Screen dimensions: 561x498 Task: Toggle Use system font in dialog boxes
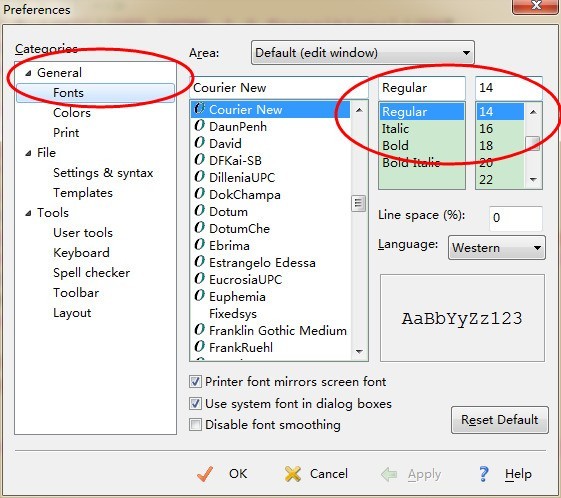(195, 404)
